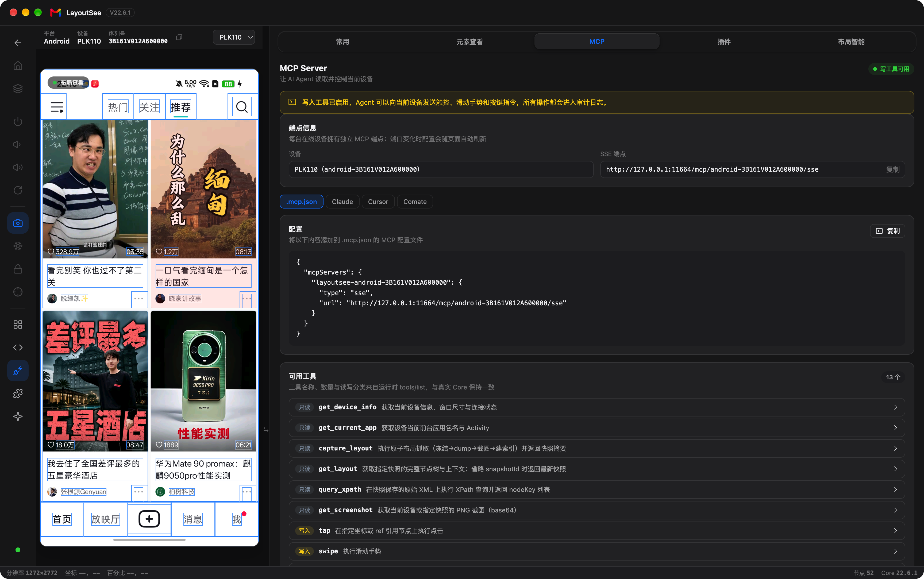This screenshot has height=579, width=924.
Task: Expand the get_device_info tool row
Action: coord(596,407)
